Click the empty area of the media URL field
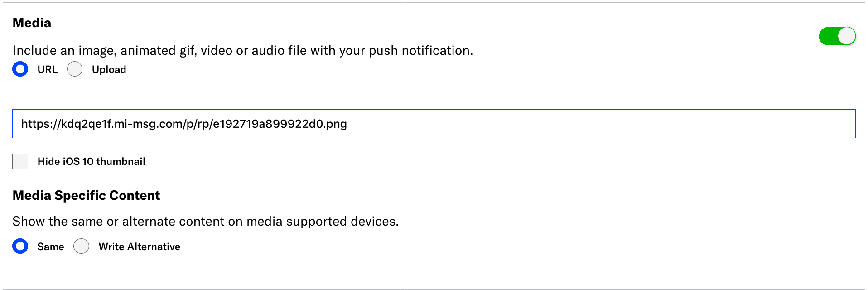 coord(589,124)
